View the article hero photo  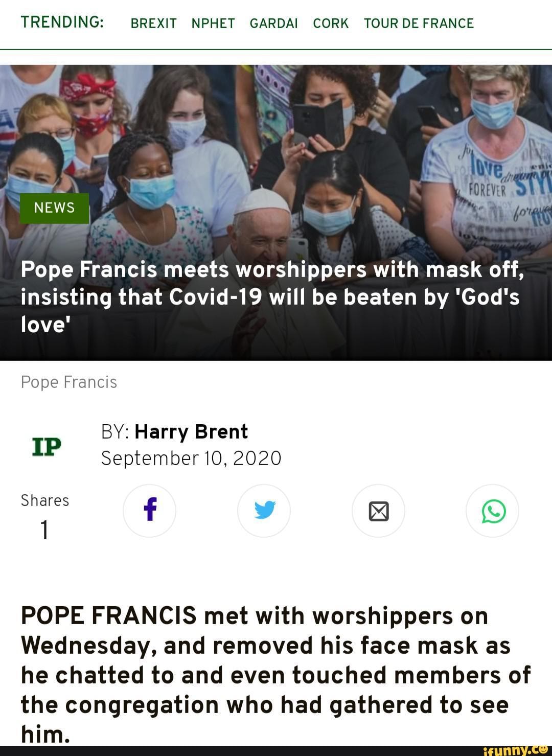(276, 213)
